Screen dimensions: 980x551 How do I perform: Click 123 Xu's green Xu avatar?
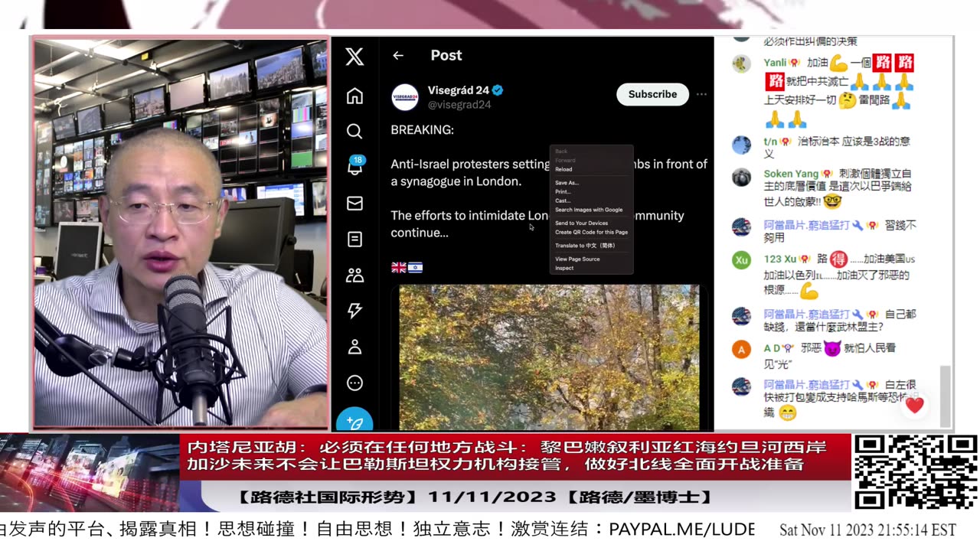coord(741,260)
